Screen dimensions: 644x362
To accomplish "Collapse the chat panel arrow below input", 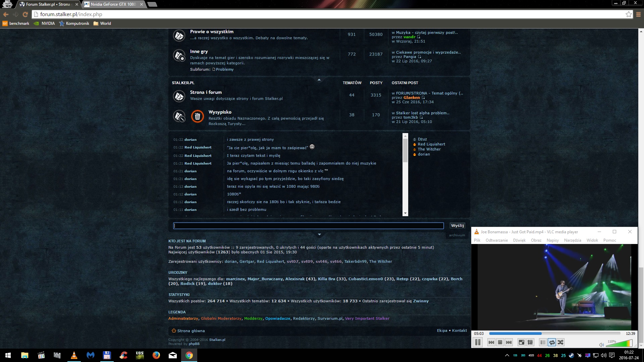I will pos(319,234).
